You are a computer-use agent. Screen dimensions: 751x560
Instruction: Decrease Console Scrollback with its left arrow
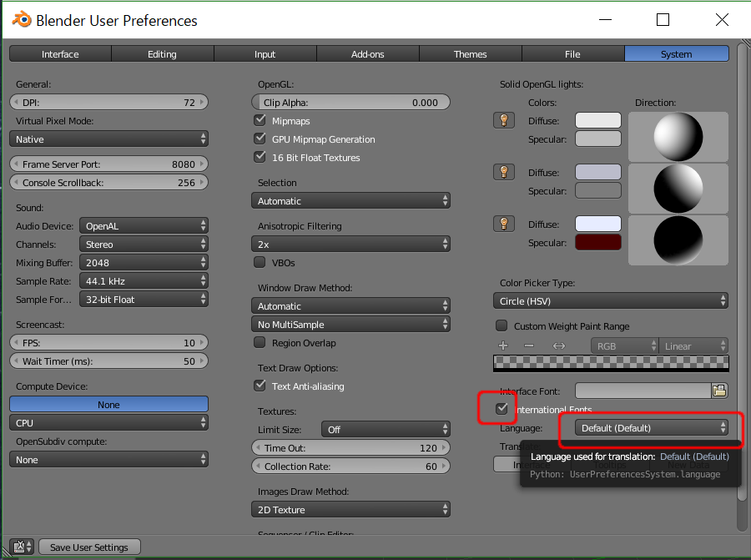coord(16,183)
